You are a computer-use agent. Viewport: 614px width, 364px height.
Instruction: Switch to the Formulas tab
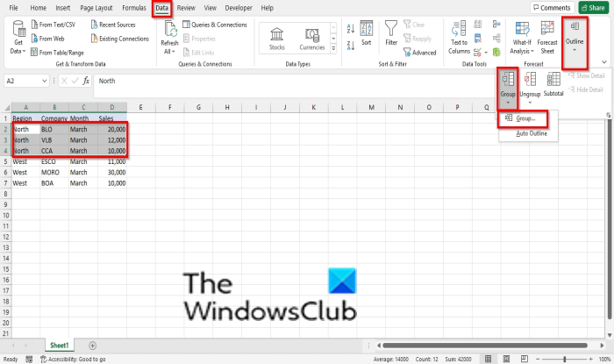134,8
